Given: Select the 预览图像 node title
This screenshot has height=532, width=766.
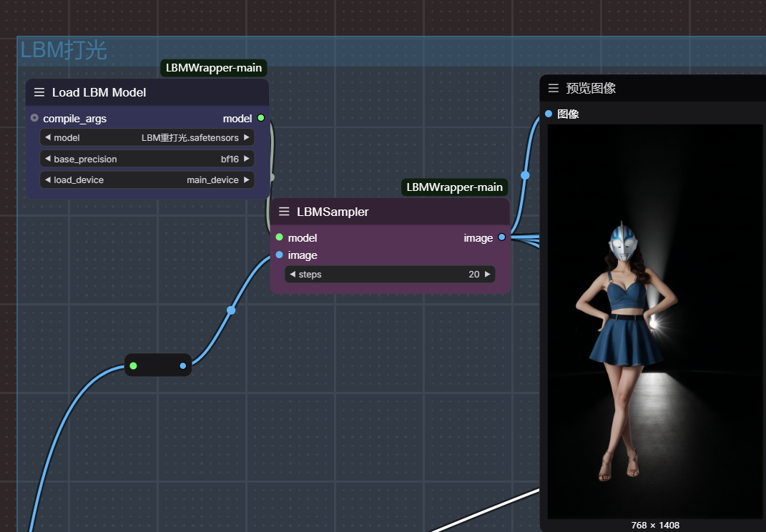Looking at the screenshot, I should coord(591,88).
